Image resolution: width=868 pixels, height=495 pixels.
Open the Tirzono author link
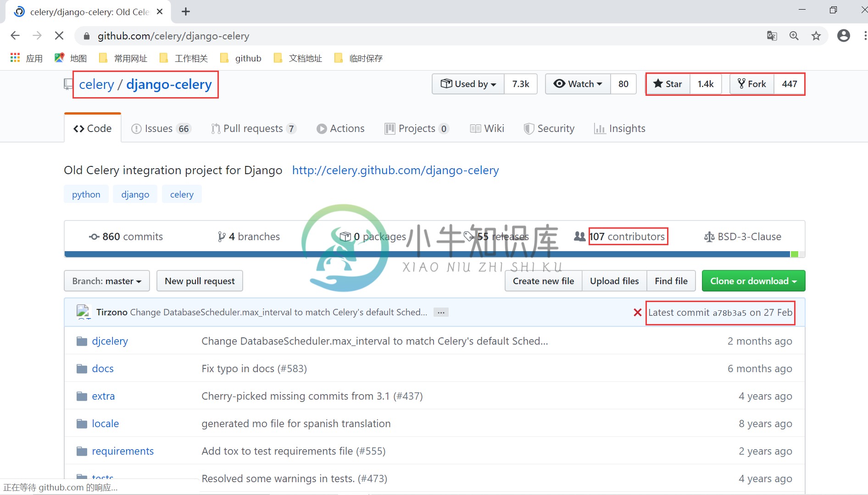pos(112,312)
